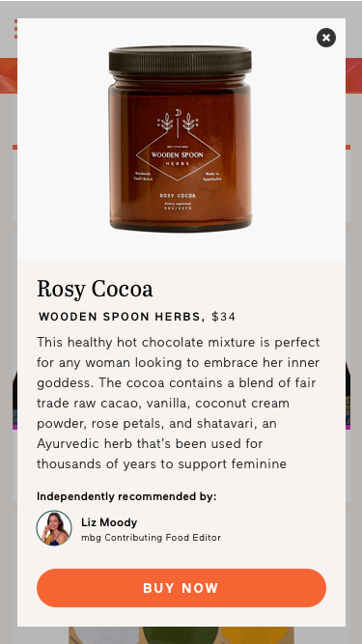Click the ROSY COCOA text on jar label
This screenshot has height=644, width=362.
point(178,195)
